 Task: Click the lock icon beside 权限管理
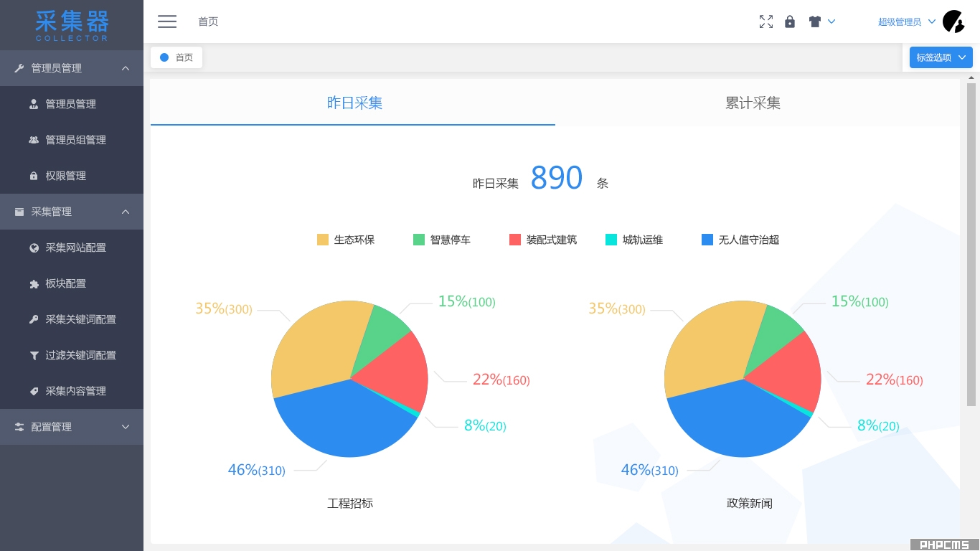34,176
